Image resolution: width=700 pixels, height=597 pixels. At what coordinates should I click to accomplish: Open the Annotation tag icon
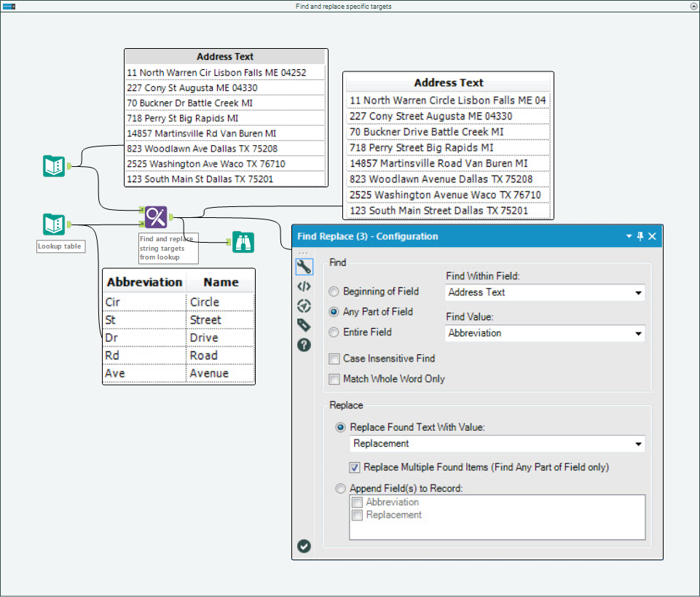click(304, 325)
